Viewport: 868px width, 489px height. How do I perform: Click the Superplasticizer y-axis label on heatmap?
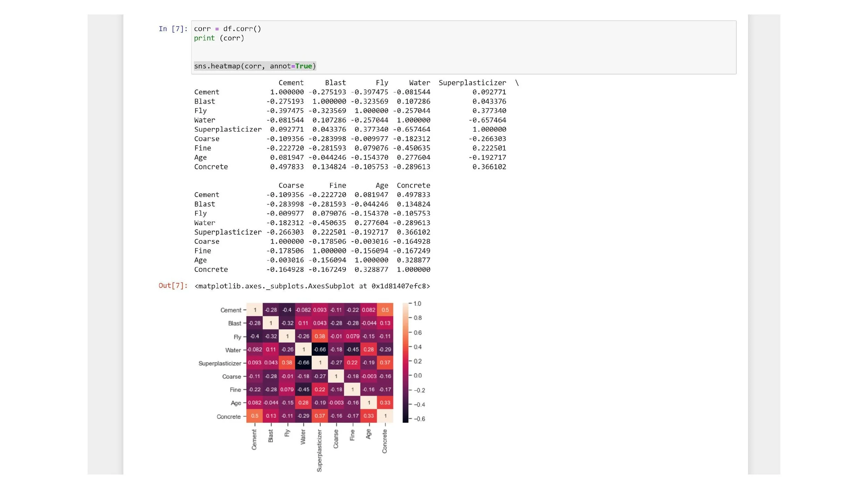pos(219,363)
